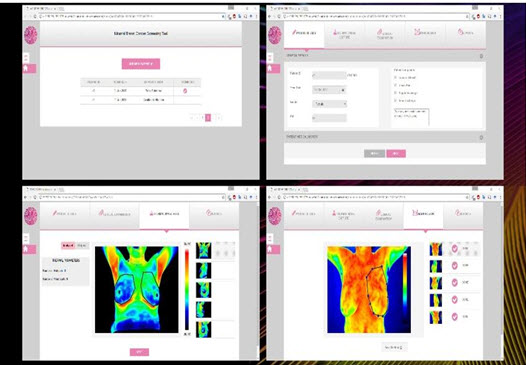
Task: Click second pink check icon in bottom-right window list
Action: click(x=455, y=265)
